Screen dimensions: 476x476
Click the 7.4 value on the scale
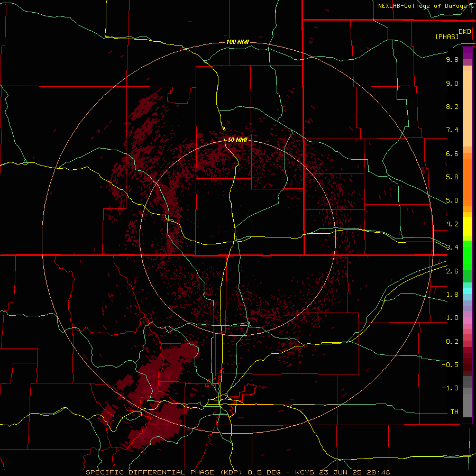pos(452,130)
